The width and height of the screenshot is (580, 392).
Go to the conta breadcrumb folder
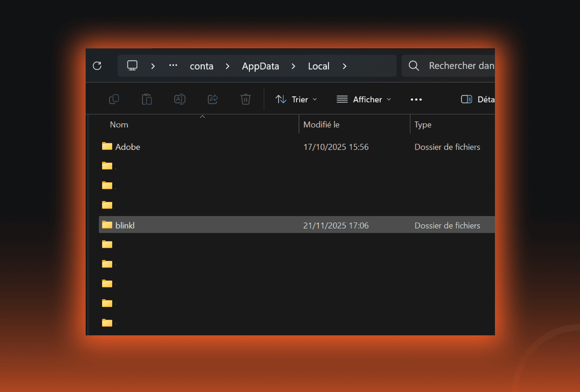[x=201, y=66]
